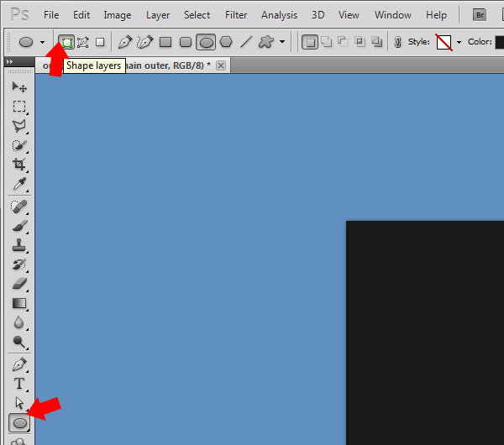This screenshot has height=445, width=504.
Task: Open the Filter menu
Action: tap(236, 15)
